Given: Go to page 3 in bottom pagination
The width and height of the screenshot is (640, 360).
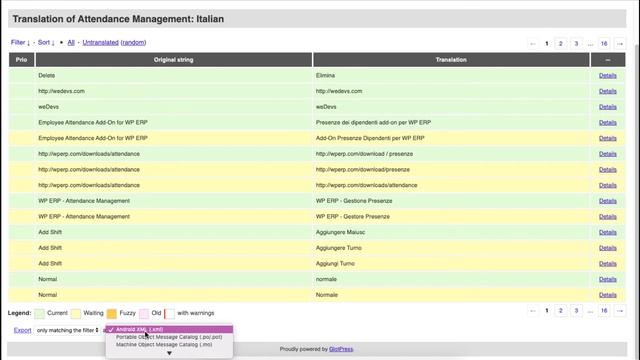Looking at the screenshot, I should tap(576, 311).
